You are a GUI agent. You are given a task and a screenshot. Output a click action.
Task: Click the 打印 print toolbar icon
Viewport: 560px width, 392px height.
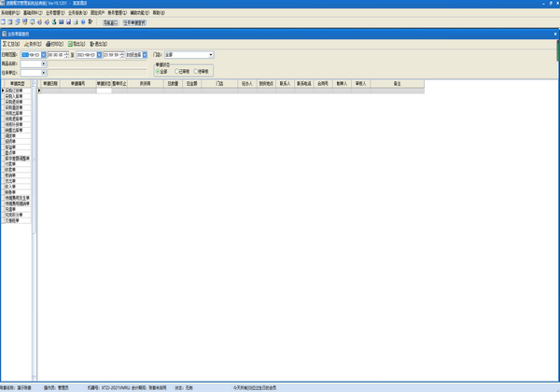(55, 44)
